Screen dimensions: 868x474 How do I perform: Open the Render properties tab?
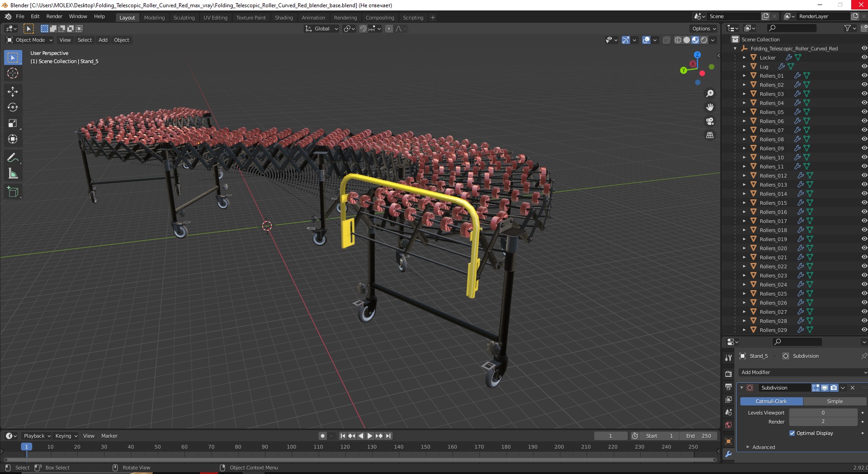728,374
